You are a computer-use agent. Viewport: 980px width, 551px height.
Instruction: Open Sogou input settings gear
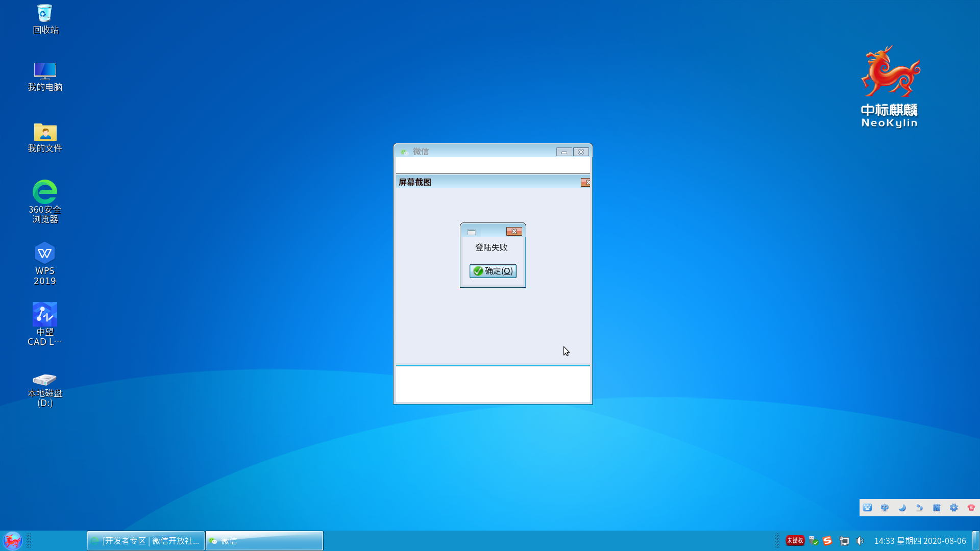tap(953, 508)
